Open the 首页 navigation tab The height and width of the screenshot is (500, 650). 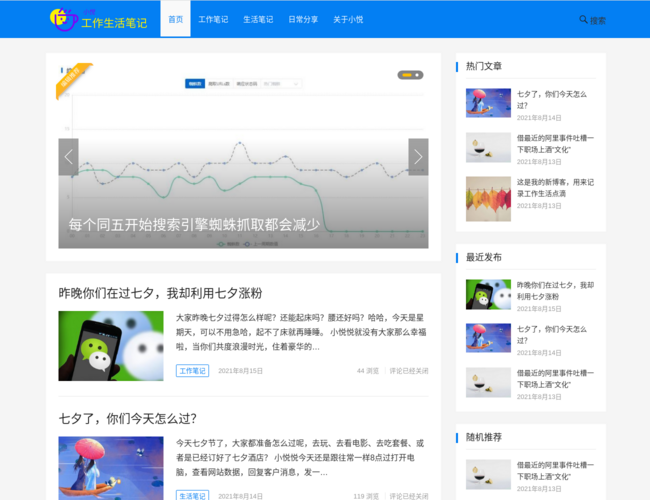(175, 19)
